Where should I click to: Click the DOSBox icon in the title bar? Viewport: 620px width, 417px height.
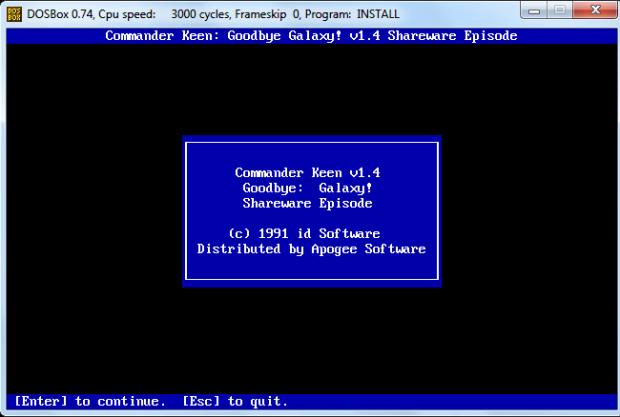tap(13, 14)
